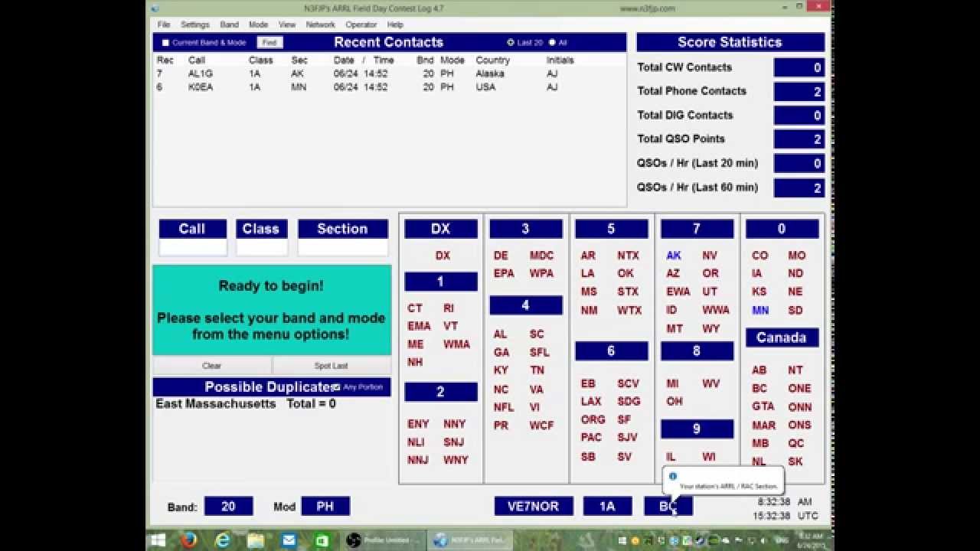
Task: Open Internet Explorer from the taskbar
Action: point(223,540)
